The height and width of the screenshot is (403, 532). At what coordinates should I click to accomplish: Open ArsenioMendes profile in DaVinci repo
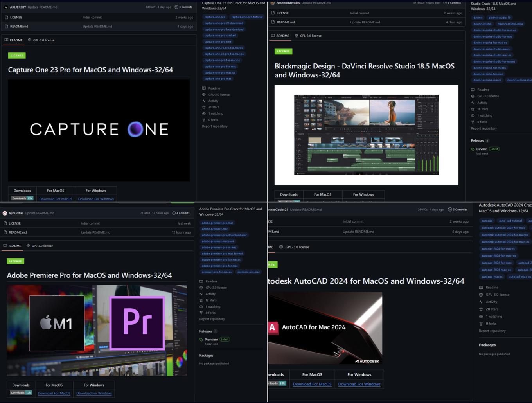pyautogui.click(x=288, y=3)
